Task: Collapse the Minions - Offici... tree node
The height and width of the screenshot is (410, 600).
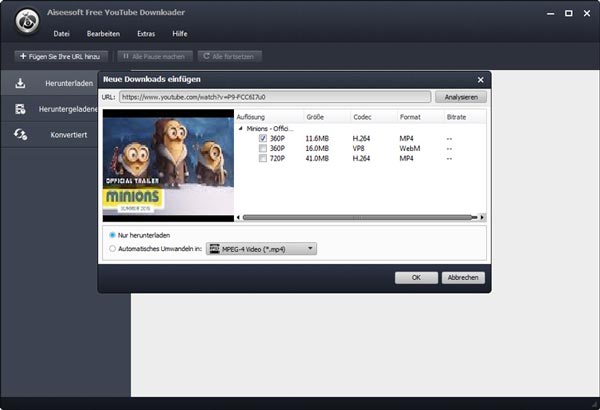Action: tap(241, 129)
